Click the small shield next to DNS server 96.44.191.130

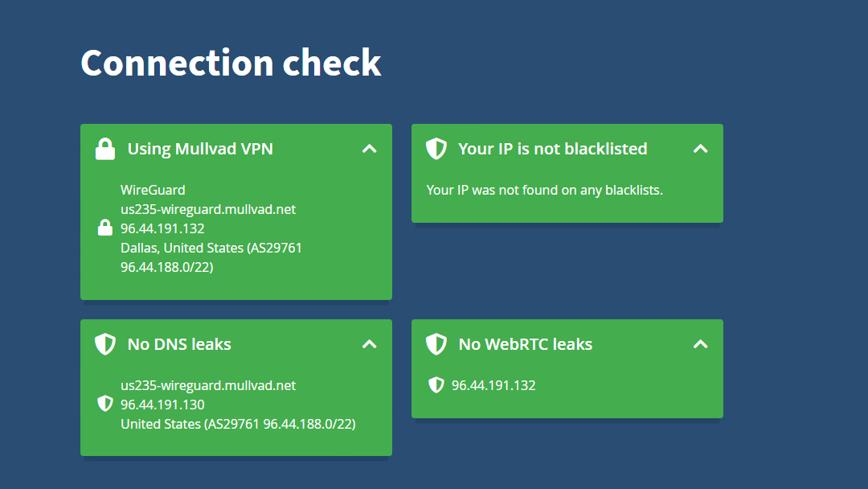(105, 404)
